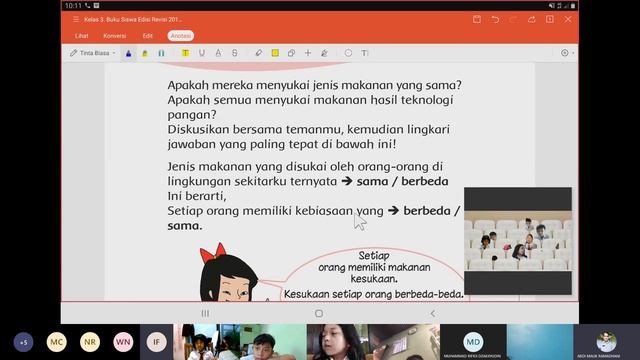640x360 pixels.
Task: Click the text 'Apakah mereka menyukai jenis makanan yang sama?'
Action: coord(314,85)
